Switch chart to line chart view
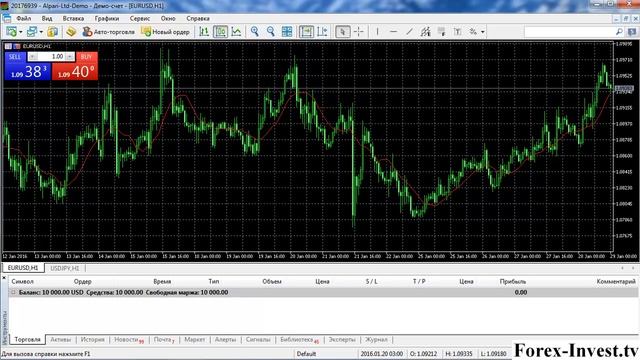640x360 pixels. (236, 31)
